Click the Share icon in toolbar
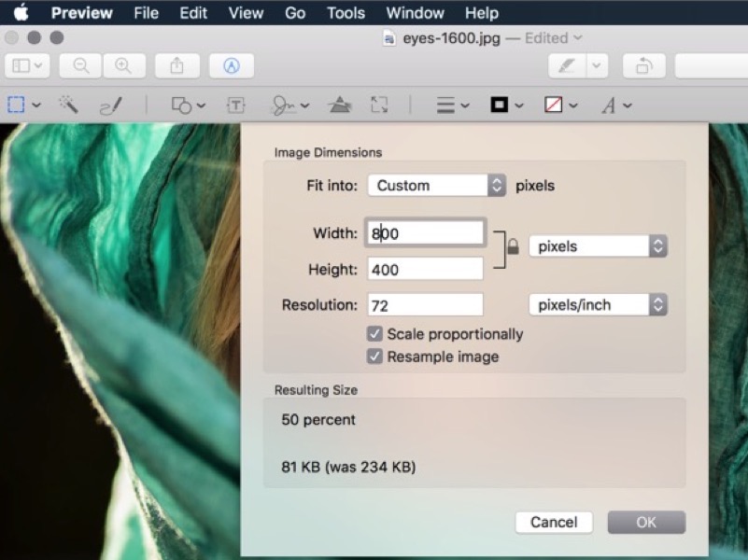Screen dimensions: 748x560 pyautogui.click(x=177, y=65)
